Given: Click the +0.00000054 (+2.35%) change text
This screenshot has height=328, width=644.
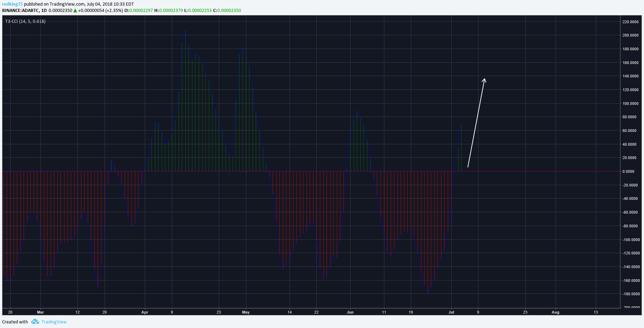Looking at the screenshot, I should 100,11.
